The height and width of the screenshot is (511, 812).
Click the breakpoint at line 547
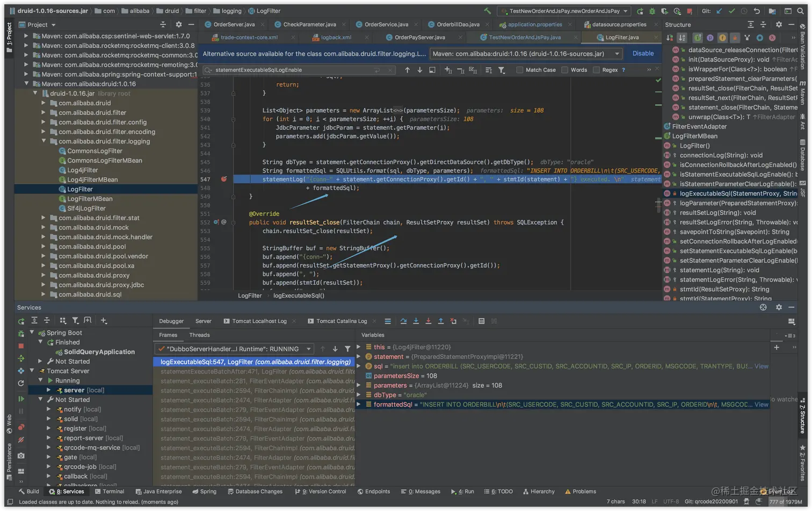224,179
